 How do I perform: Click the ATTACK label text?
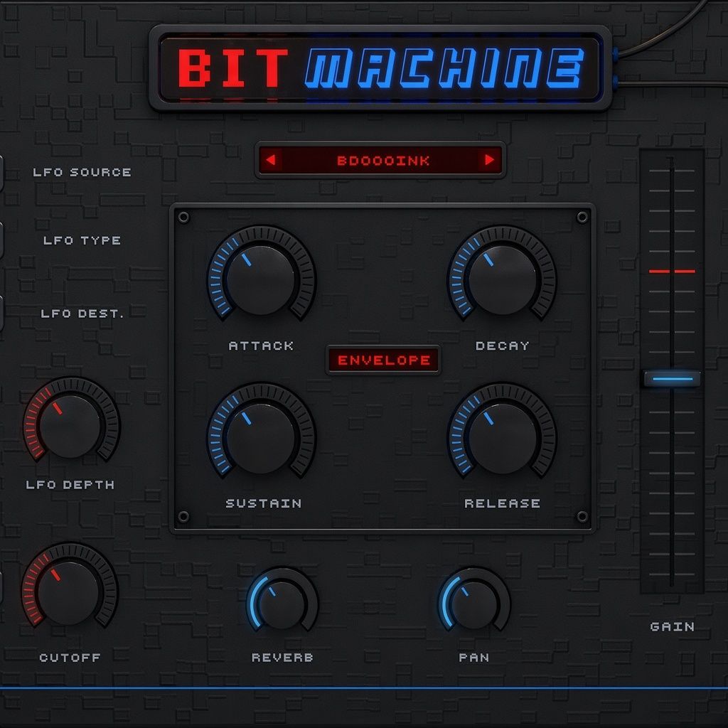[261, 346]
